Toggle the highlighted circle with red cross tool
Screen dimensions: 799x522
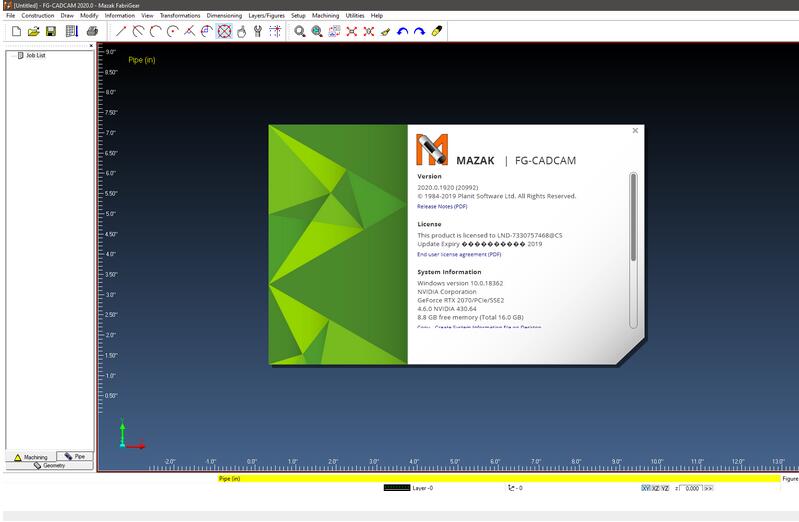pos(224,32)
